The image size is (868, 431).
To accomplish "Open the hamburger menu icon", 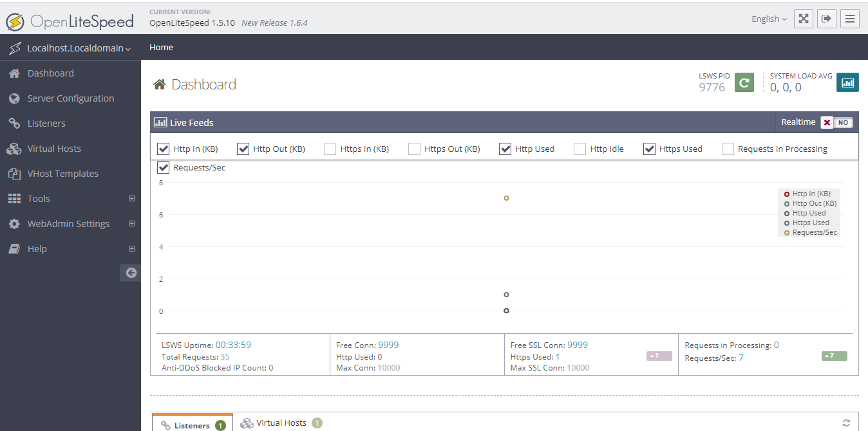I will [x=850, y=19].
